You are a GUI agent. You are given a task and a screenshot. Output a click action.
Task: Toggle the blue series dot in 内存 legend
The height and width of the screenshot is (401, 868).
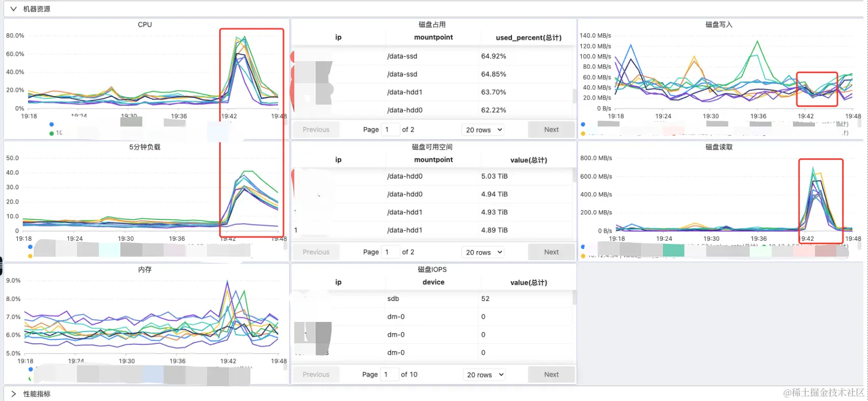pyautogui.click(x=31, y=369)
